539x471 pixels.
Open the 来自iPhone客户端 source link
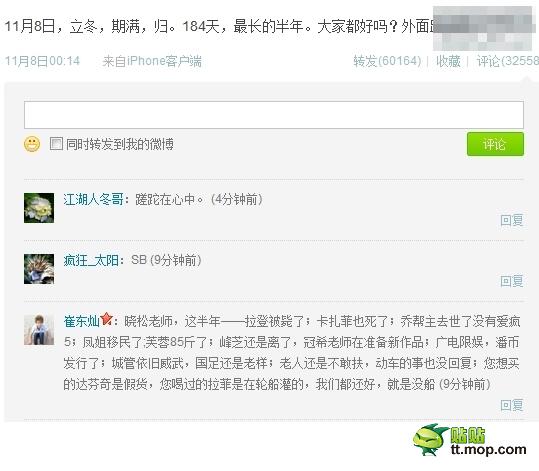click(152, 61)
